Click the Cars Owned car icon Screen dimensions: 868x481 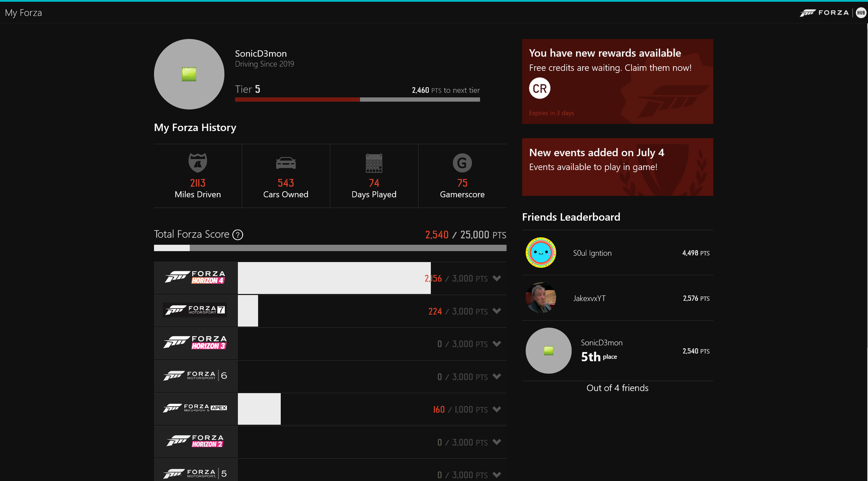[286, 163]
